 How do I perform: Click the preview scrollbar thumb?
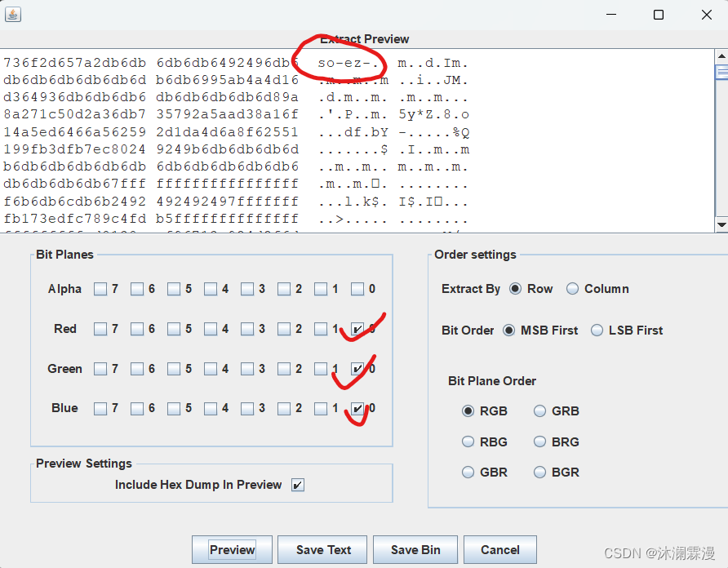coord(721,72)
